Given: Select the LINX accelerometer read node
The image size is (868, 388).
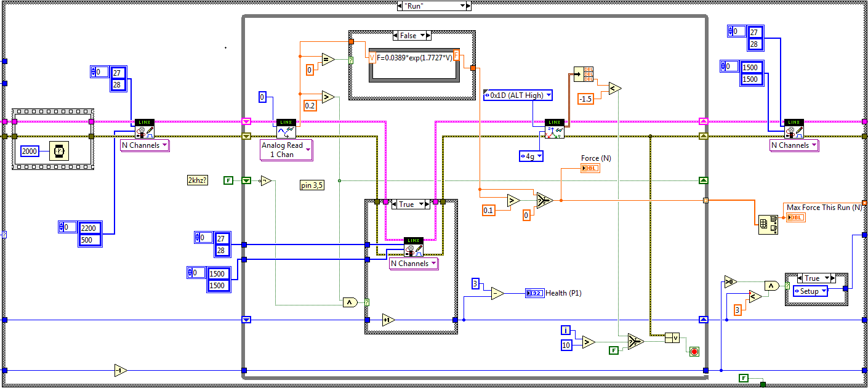Looking at the screenshot, I should pyautogui.click(x=554, y=129).
